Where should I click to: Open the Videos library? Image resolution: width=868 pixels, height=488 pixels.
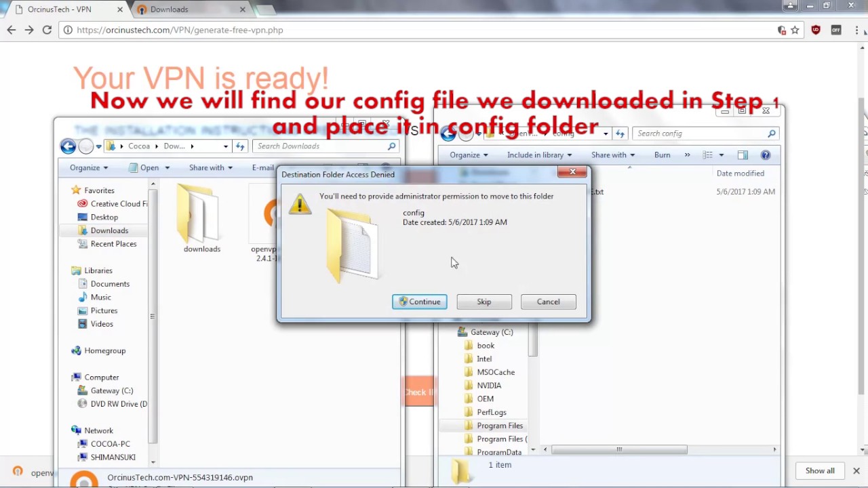pyautogui.click(x=102, y=324)
